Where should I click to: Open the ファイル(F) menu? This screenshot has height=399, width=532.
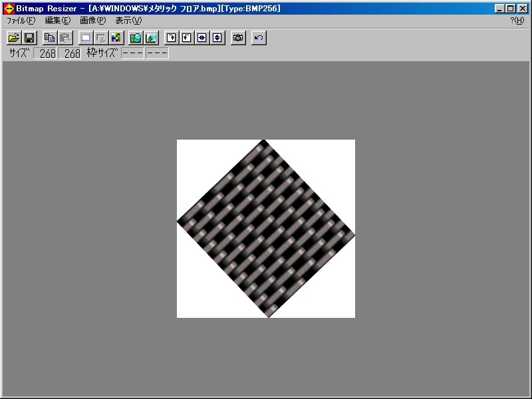(x=21, y=21)
